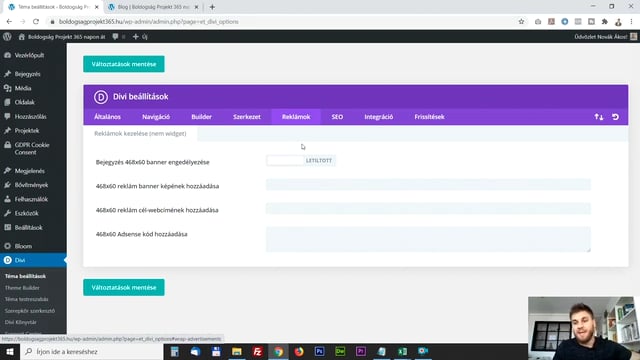Select the Reklámok tab
This screenshot has width=640, height=360.
(296, 117)
